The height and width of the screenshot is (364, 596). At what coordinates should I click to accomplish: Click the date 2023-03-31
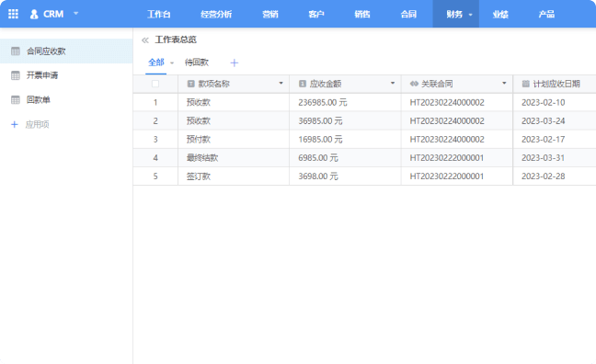(544, 158)
